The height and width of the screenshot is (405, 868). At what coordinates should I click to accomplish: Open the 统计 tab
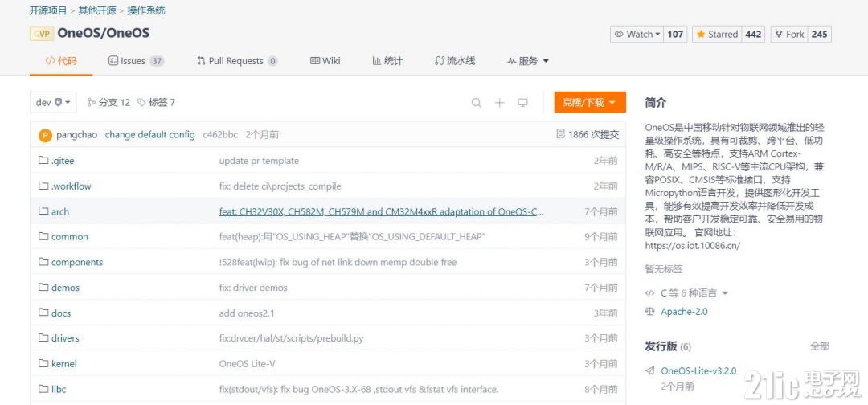pos(387,61)
